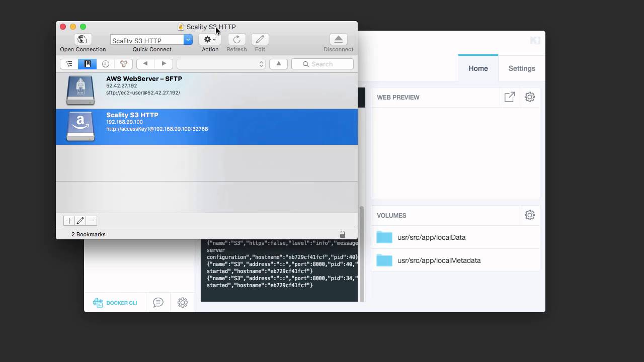Click the Kitematic log scrollbar
The height and width of the screenshot is (362, 644).
click(x=361, y=254)
